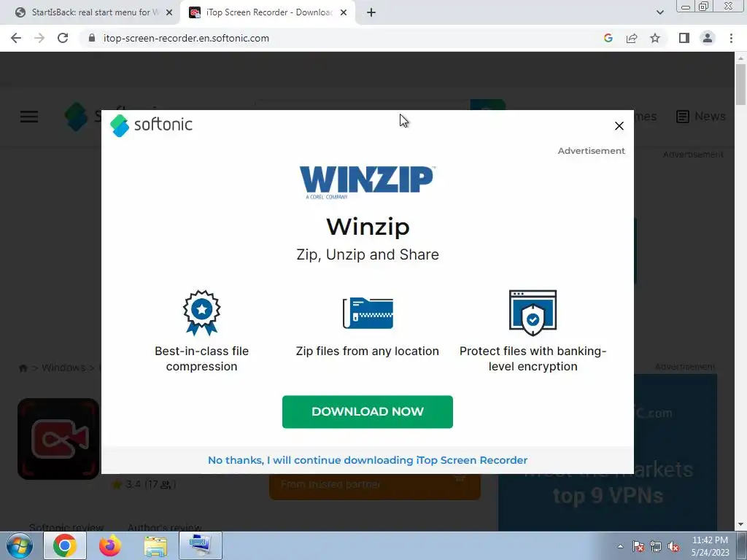Click the DOWNLOAD NOW button

tap(368, 411)
